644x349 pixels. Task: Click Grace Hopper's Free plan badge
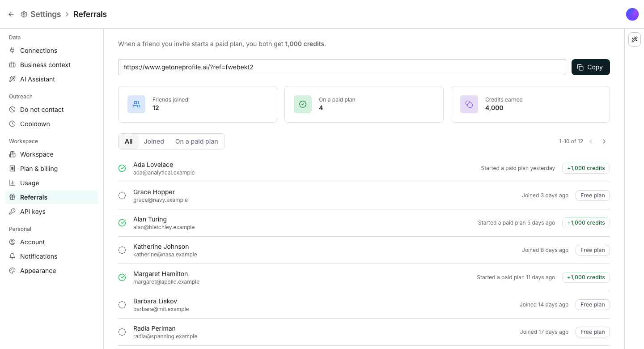pyautogui.click(x=593, y=196)
